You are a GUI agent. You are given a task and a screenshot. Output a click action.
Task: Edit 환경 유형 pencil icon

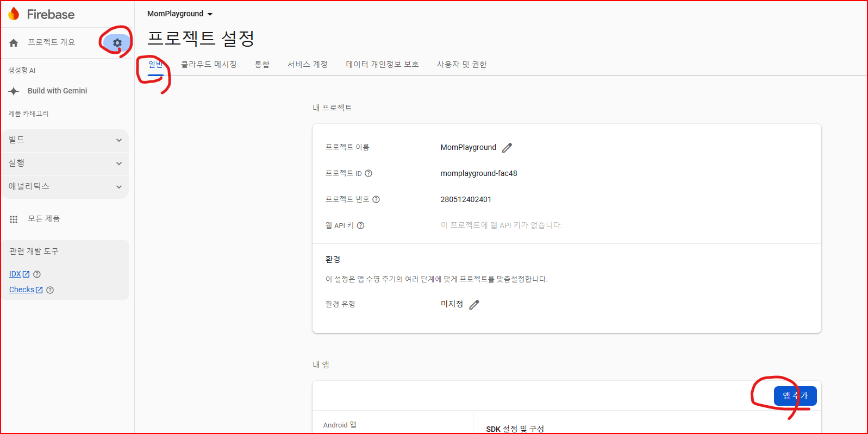coord(474,305)
